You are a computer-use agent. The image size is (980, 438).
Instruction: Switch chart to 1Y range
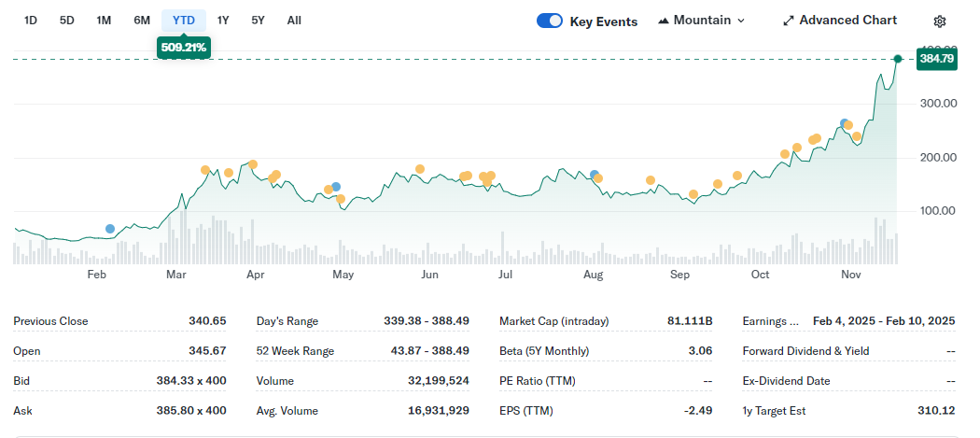tap(223, 20)
